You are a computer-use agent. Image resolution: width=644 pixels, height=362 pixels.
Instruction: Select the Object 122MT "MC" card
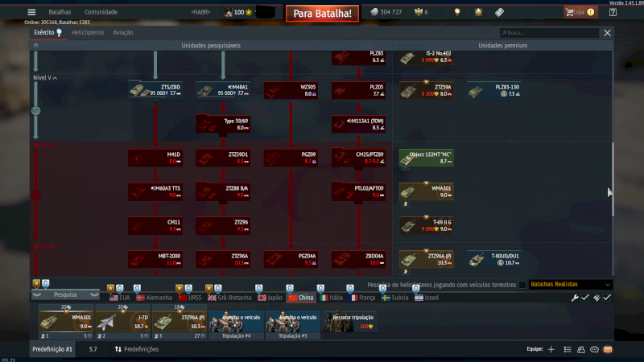[427, 158]
